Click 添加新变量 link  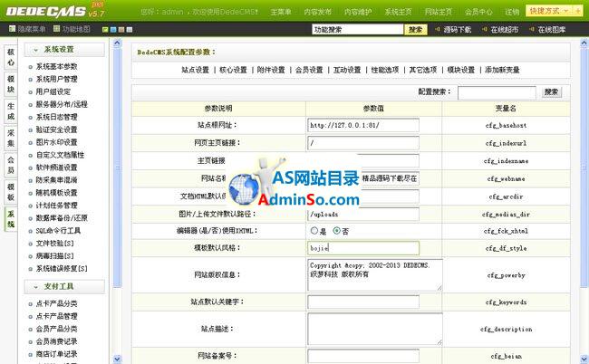(502, 70)
